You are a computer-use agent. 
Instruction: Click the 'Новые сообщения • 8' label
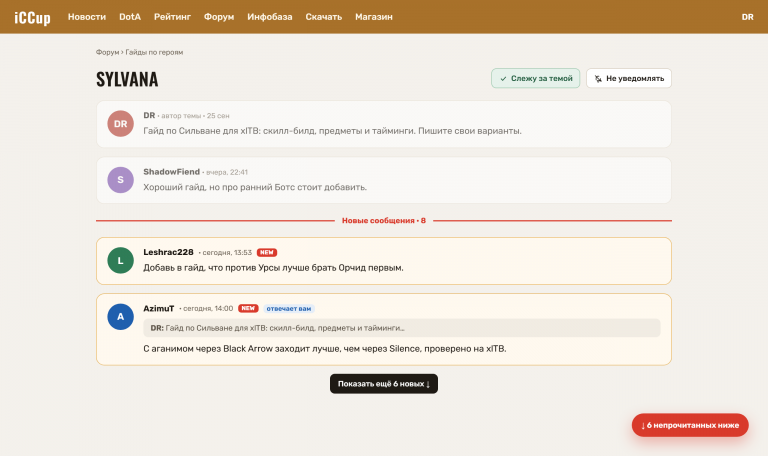[384, 221]
